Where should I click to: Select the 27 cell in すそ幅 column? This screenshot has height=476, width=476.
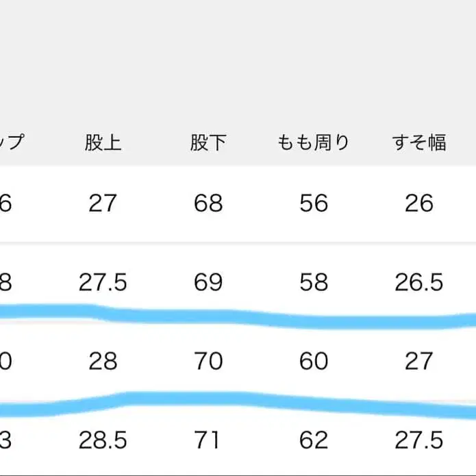[x=419, y=361]
